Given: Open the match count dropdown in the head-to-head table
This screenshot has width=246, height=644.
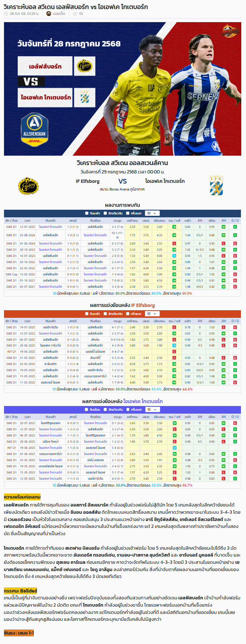Looking at the screenshot, I should point(152,213).
